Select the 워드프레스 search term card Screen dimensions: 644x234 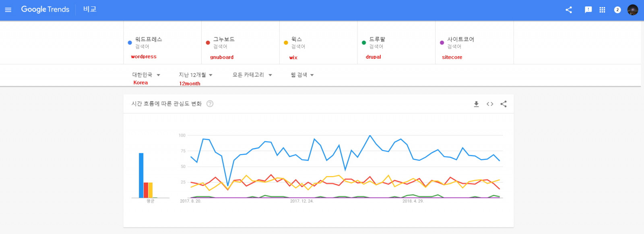pyautogui.click(x=162, y=42)
